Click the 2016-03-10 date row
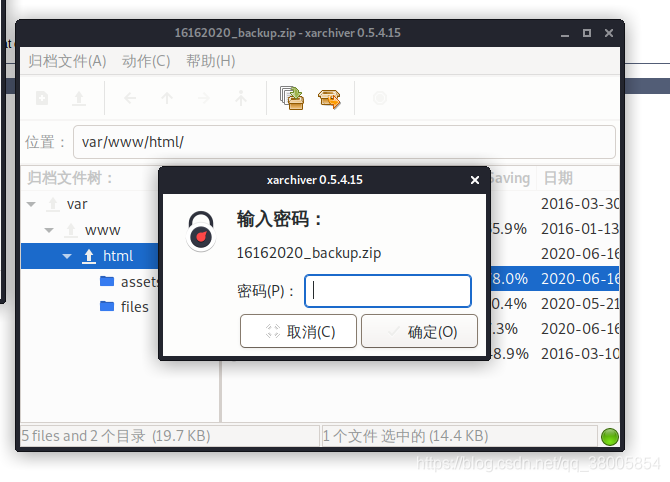 tap(580, 354)
